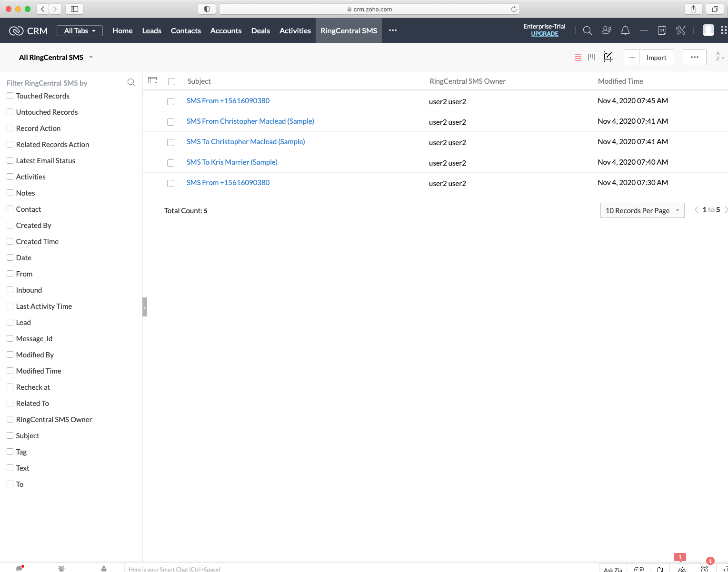Open the more tabs ellipsis menu
This screenshot has width=728, height=572.
[392, 30]
